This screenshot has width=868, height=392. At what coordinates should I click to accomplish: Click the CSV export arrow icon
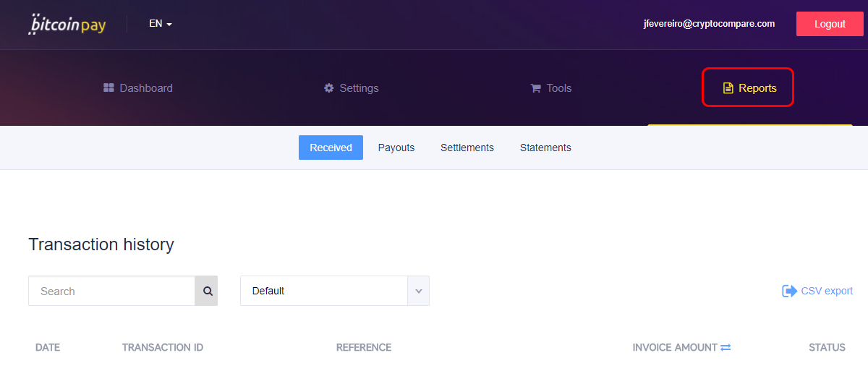(789, 291)
